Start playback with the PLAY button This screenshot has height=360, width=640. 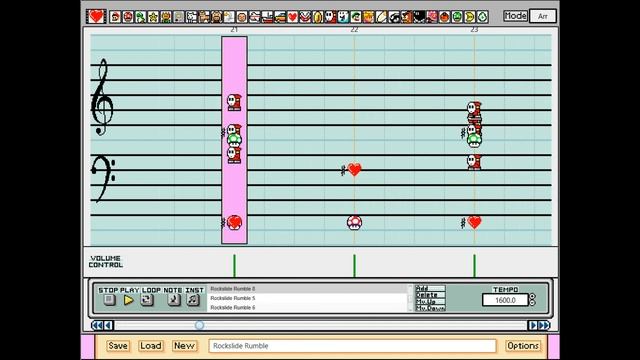129,300
